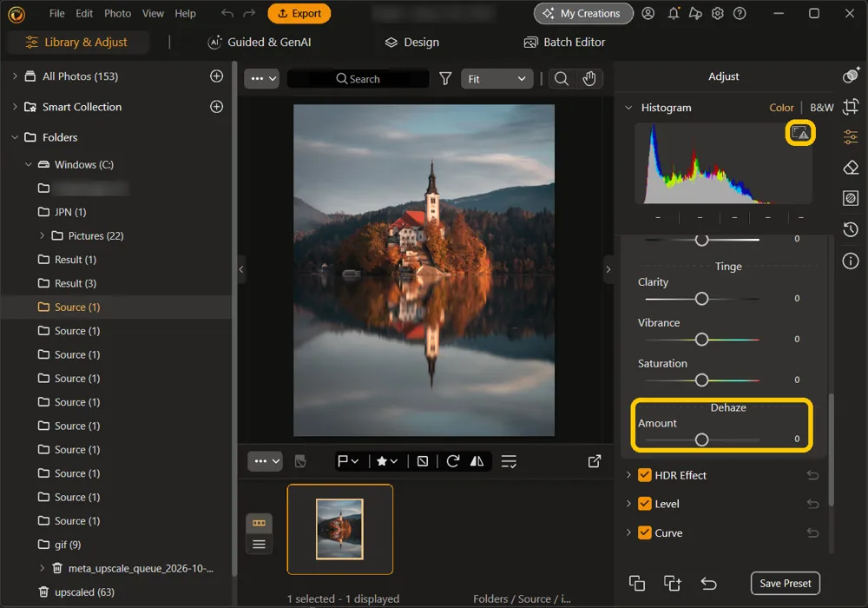Rotate the photo clockwise

click(453, 461)
